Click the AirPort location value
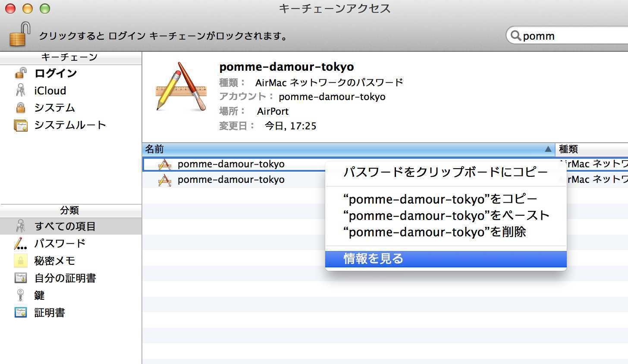 pyautogui.click(x=273, y=111)
